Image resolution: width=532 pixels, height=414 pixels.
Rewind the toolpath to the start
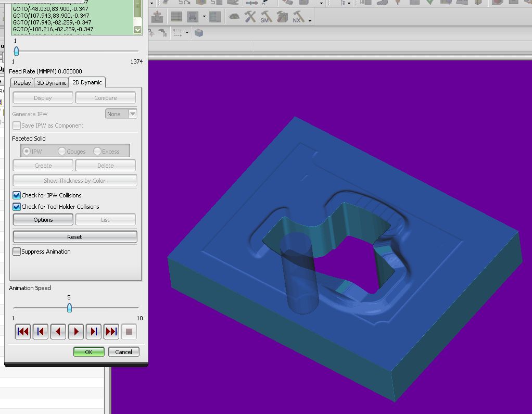(x=23, y=332)
